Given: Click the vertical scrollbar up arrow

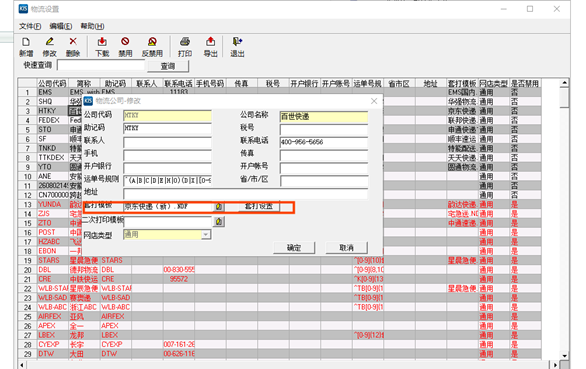Looking at the screenshot, I should (564, 82).
